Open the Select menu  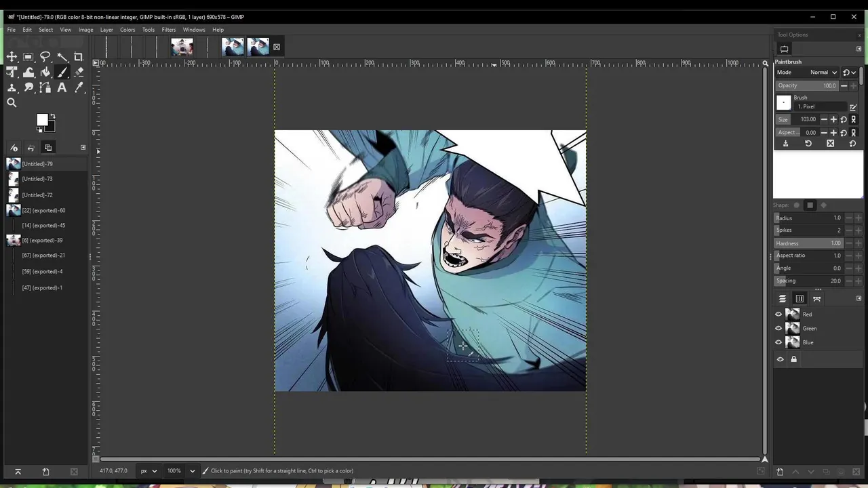pos(45,30)
